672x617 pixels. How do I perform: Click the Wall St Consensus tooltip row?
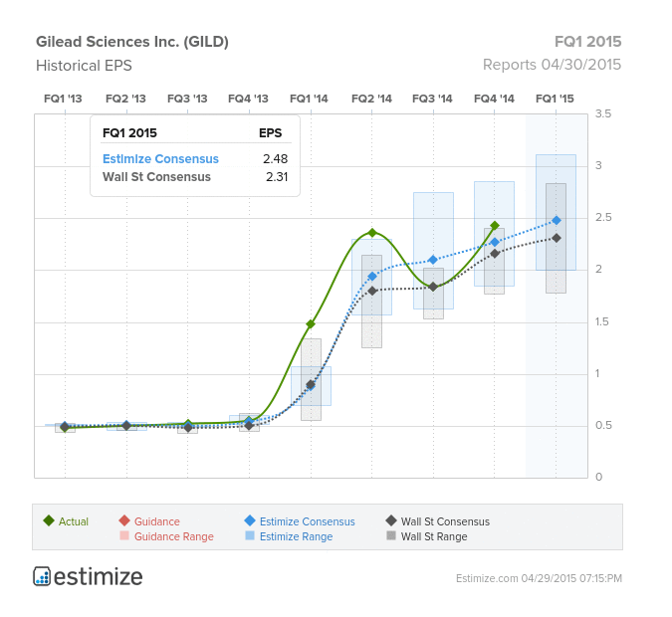[195, 177]
